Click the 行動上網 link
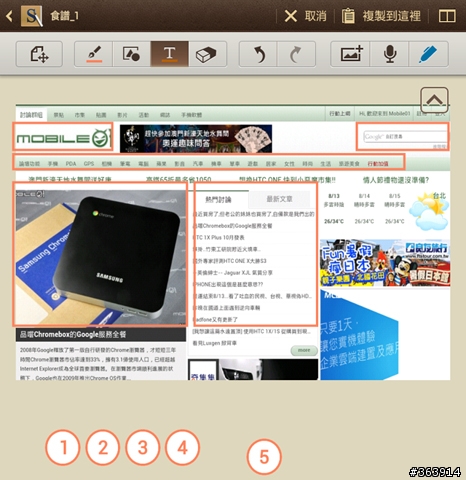Image resolution: width=466 pixels, height=480 pixels. 340,114
